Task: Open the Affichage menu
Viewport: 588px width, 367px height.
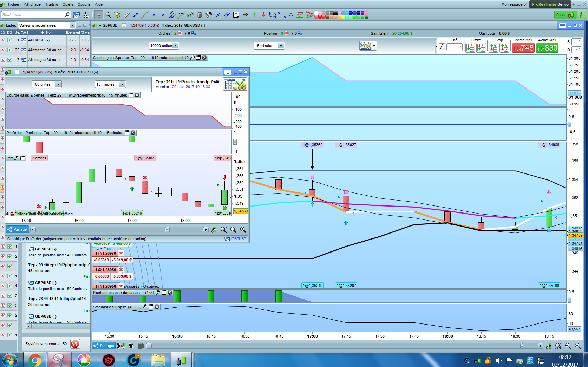Action: pyautogui.click(x=32, y=4)
